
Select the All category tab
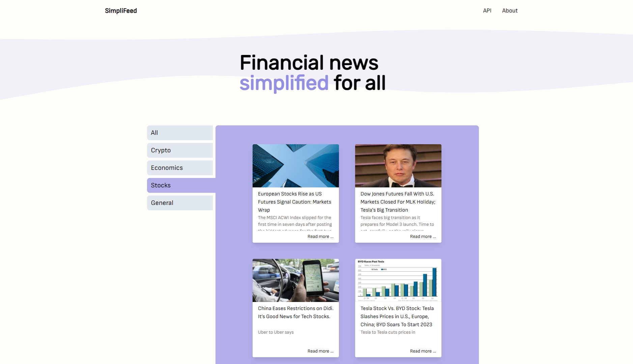(180, 133)
